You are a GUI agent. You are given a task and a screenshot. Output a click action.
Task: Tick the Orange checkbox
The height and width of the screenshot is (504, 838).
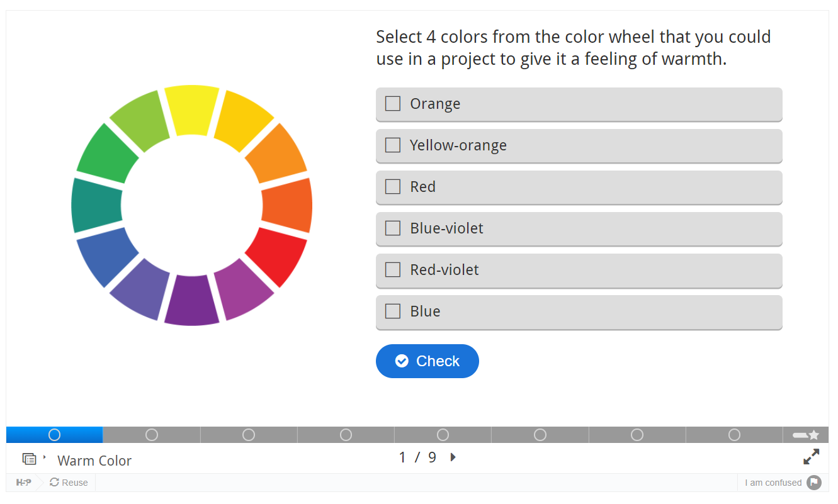click(393, 103)
